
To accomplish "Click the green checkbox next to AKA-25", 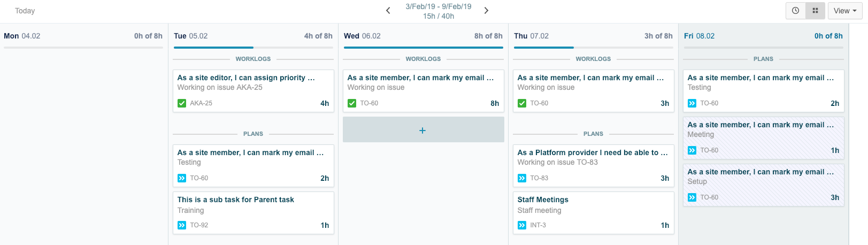I will pos(182,103).
